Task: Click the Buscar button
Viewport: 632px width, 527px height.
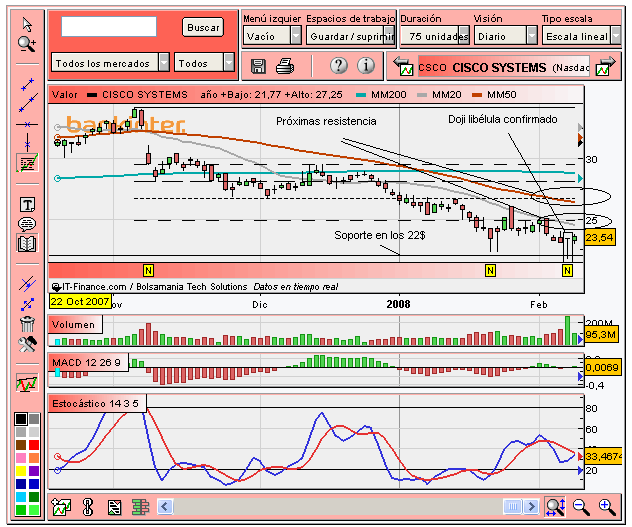Action: pos(203,27)
